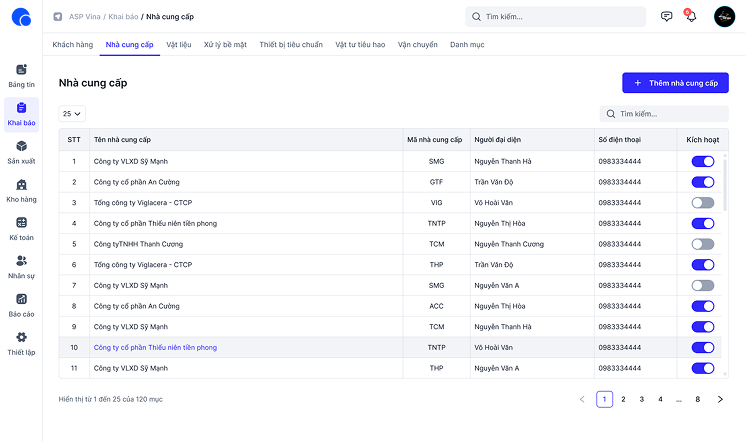This screenshot has width=746, height=443.
Task: Activate the toggle for supplier row 5
Action: (702, 244)
